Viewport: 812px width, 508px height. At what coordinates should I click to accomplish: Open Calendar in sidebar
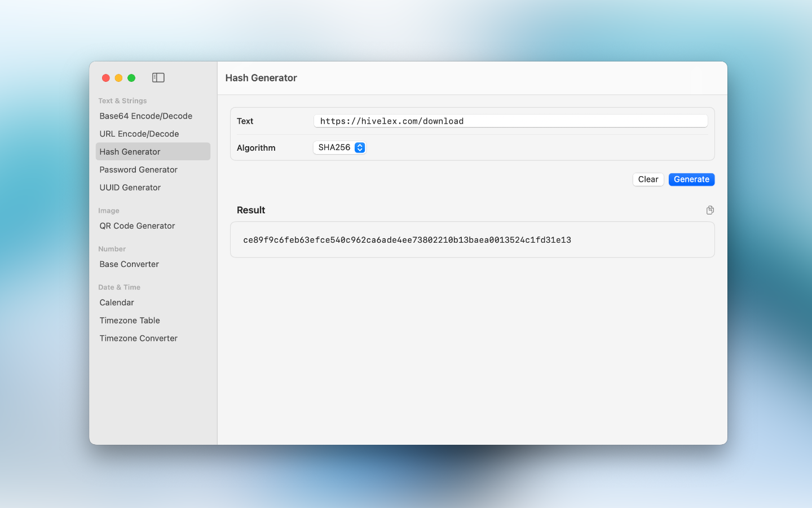(153, 303)
